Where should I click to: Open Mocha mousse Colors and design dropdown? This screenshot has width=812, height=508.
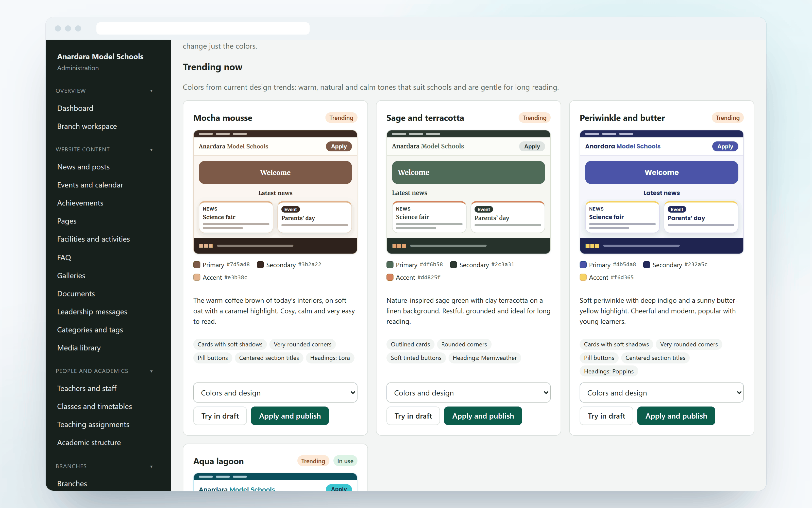coord(275,392)
